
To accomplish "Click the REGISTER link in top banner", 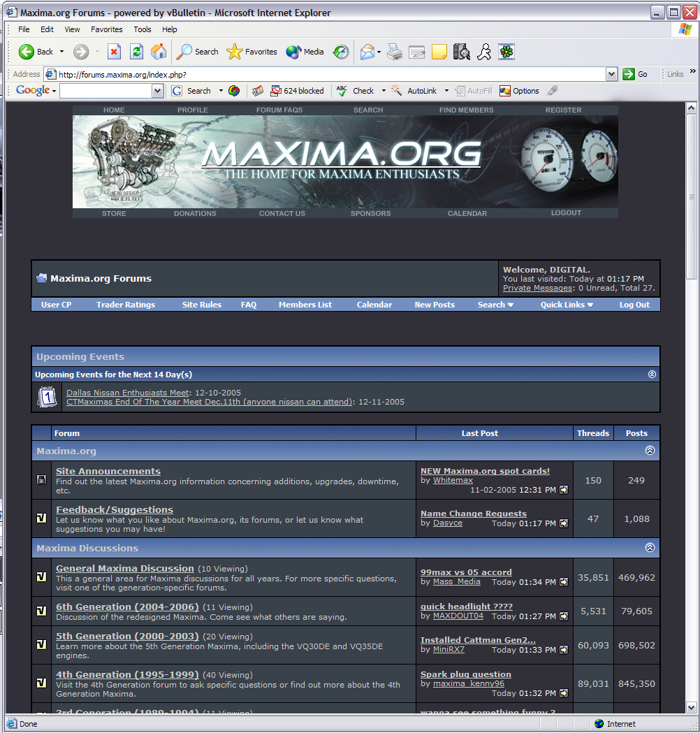I will [564, 110].
